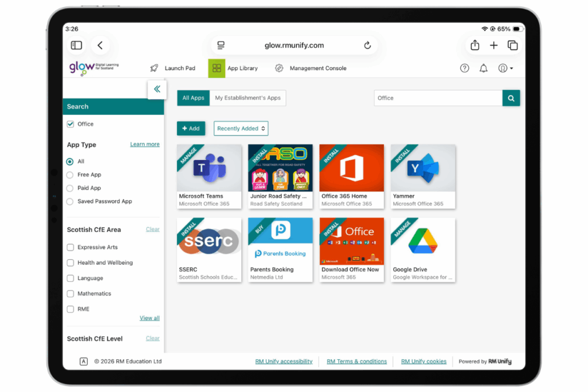Switch to My Establishment's Apps tab
This screenshot has width=588, height=392.
tap(247, 98)
